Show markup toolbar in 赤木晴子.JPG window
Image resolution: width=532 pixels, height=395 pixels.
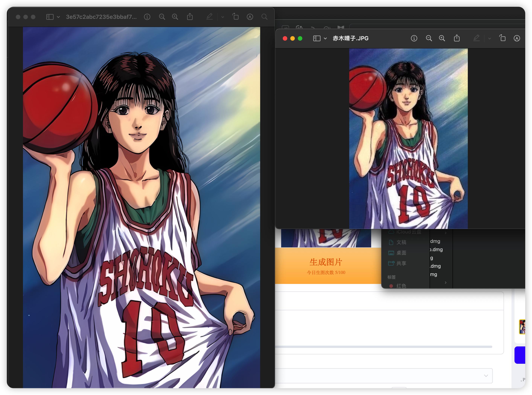pyautogui.click(x=517, y=38)
